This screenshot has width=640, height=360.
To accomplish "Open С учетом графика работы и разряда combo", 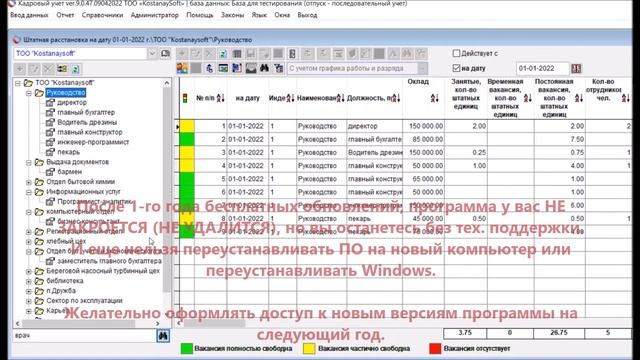I will (358, 68).
